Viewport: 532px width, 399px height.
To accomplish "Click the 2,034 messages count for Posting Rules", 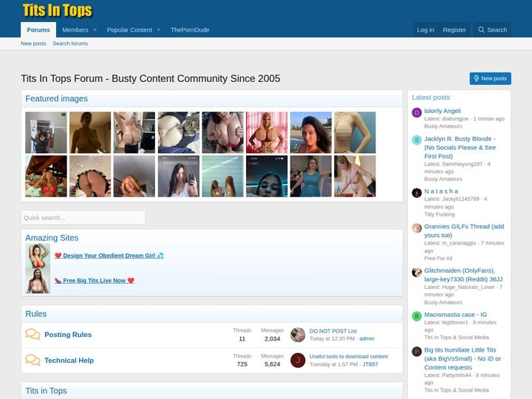I will pyautogui.click(x=272, y=338).
